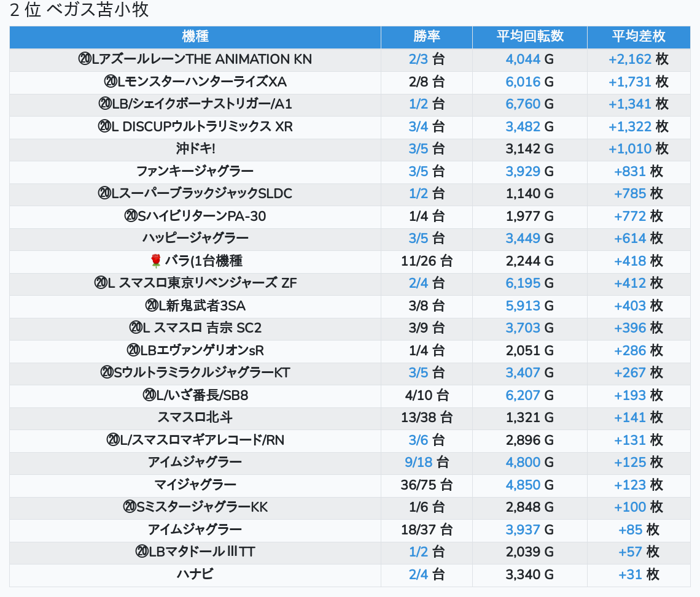
Task: Select the 平均回転数 column header
Action: [x=529, y=37]
